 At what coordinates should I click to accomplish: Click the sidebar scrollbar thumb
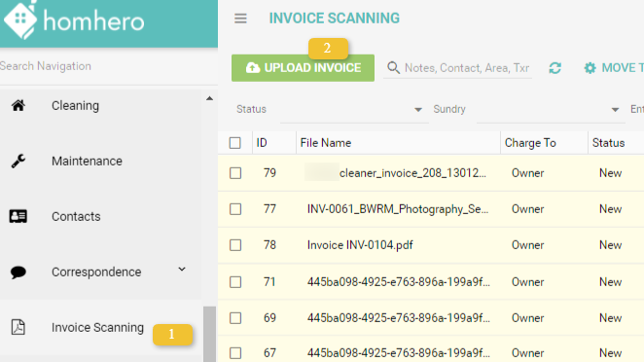(x=209, y=334)
